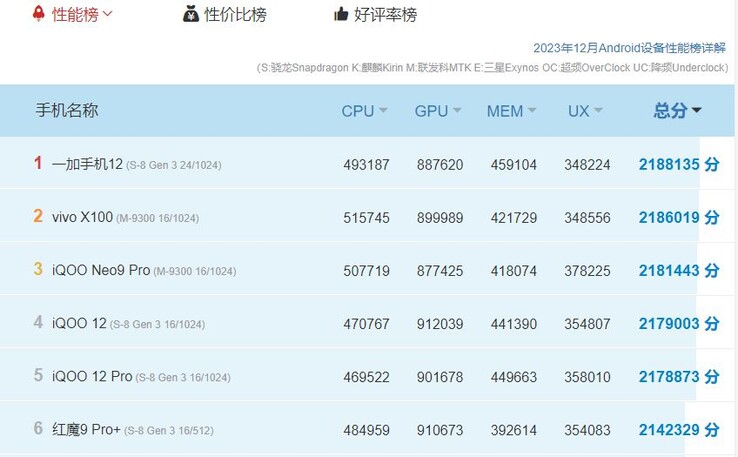738x457 pixels.
Task: Open the vivo X100 phone entry
Action: (82, 217)
